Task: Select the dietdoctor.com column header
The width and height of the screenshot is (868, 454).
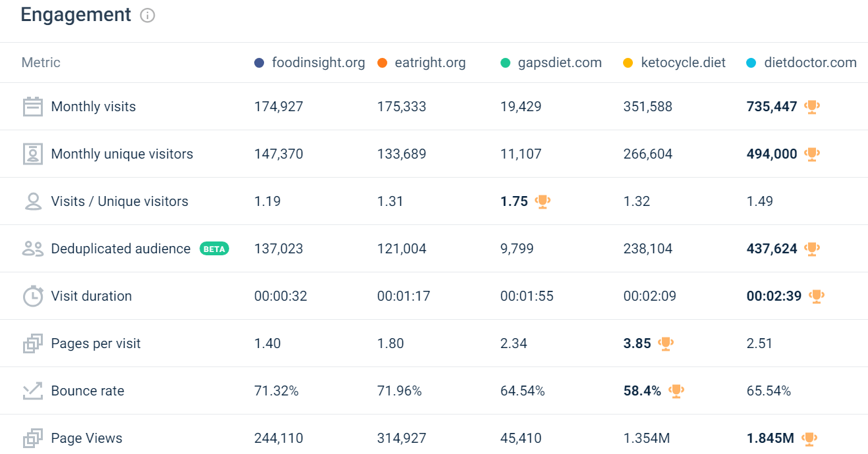Action: pyautogui.click(x=810, y=63)
